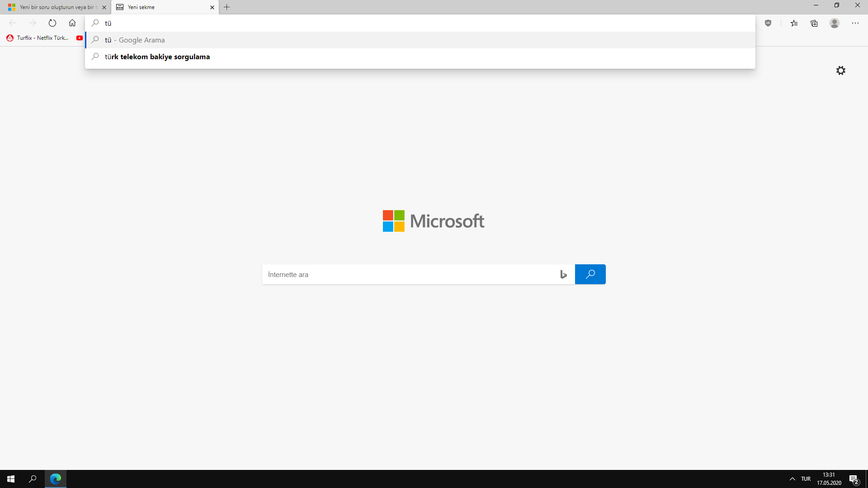
Task: Click the Edge icon in the taskbar
Action: (56, 479)
